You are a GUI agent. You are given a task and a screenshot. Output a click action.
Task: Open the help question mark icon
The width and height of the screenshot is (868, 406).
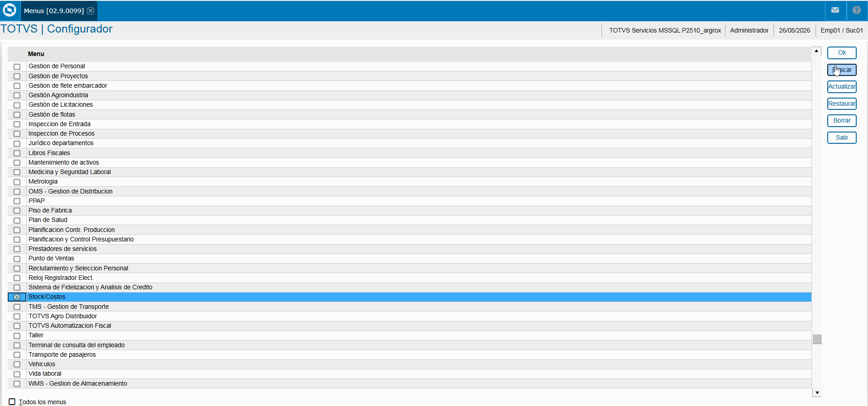pos(856,10)
